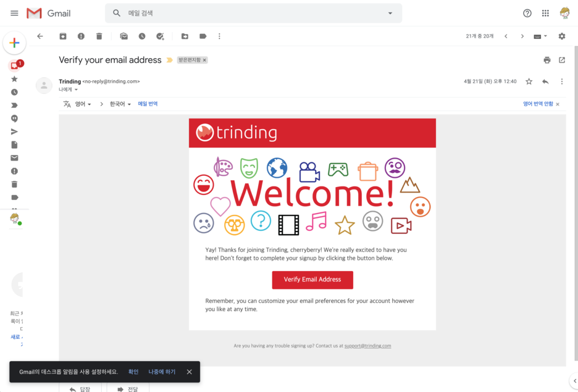Open target language 한국어 dropdown

tap(120, 104)
